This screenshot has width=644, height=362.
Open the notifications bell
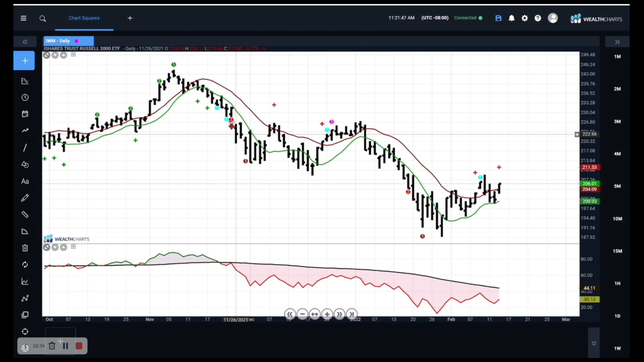click(512, 18)
